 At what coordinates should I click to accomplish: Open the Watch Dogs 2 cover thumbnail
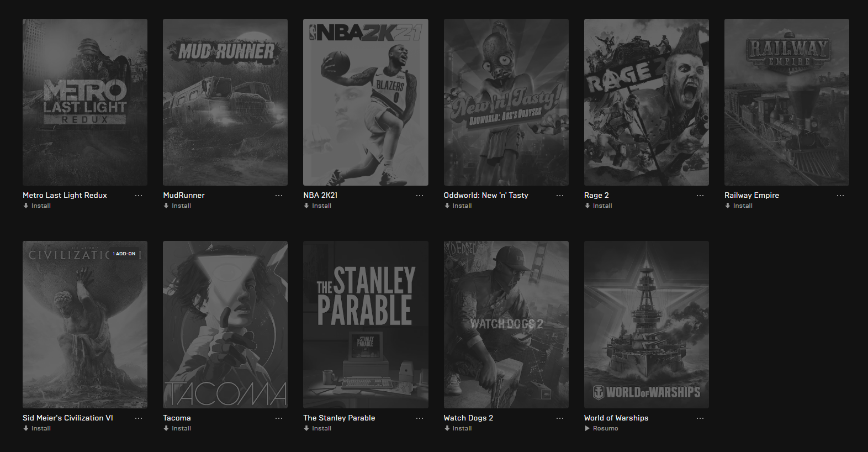pos(506,324)
